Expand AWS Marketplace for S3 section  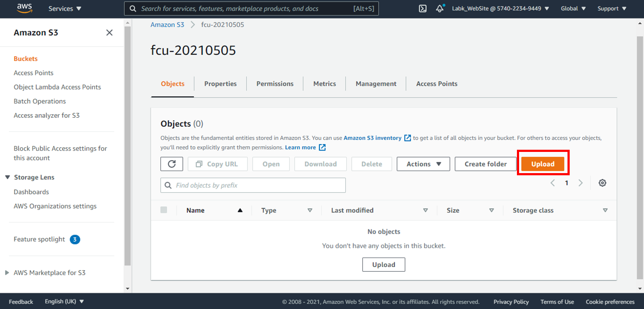[7, 273]
